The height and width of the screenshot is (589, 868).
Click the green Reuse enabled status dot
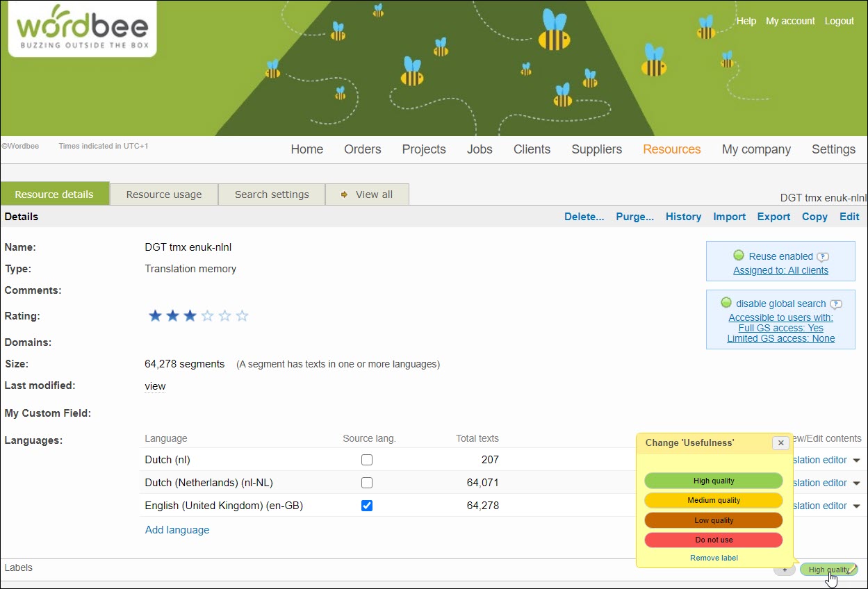(739, 256)
